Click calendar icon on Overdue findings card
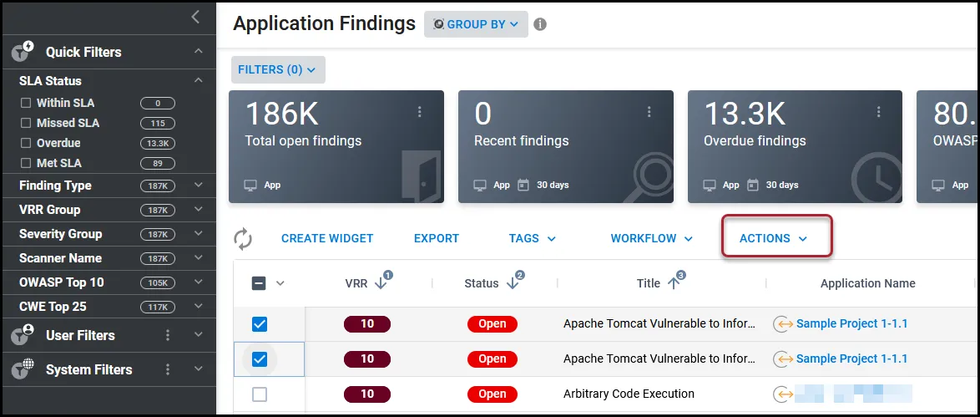This screenshot has width=980, height=417. (753, 186)
